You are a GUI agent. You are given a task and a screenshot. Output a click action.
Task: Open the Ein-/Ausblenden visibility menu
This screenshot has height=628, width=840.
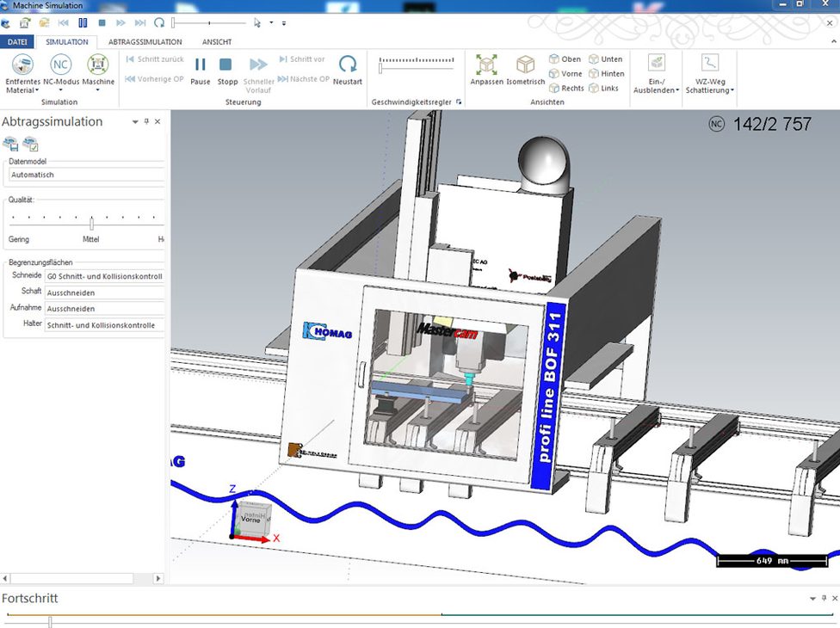(x=656, y=74)
